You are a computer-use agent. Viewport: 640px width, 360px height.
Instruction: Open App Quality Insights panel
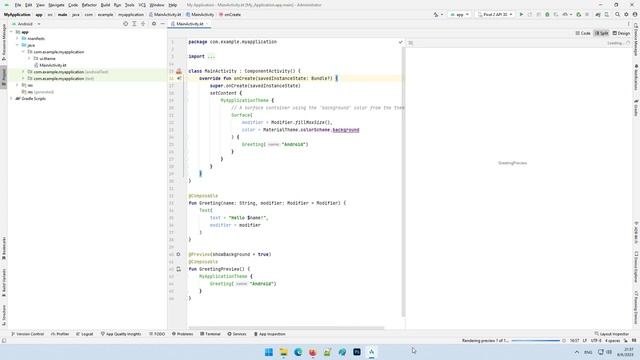(121, 334)
